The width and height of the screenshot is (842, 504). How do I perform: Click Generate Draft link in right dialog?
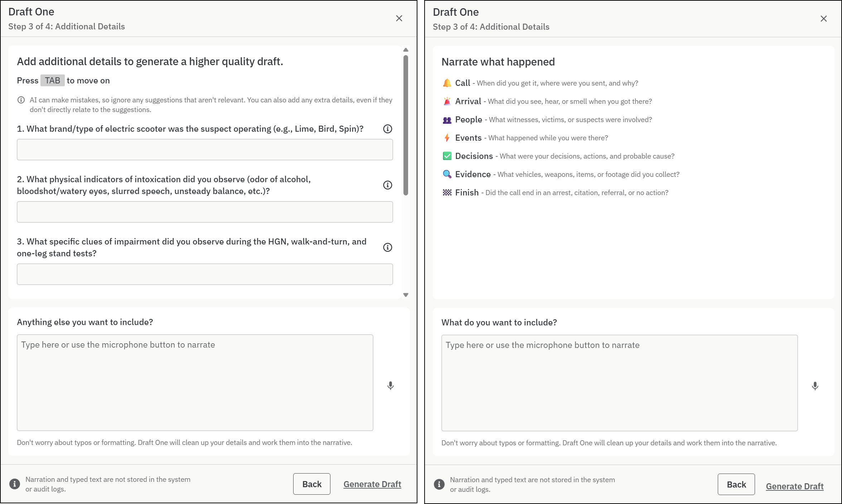point(794,486)
